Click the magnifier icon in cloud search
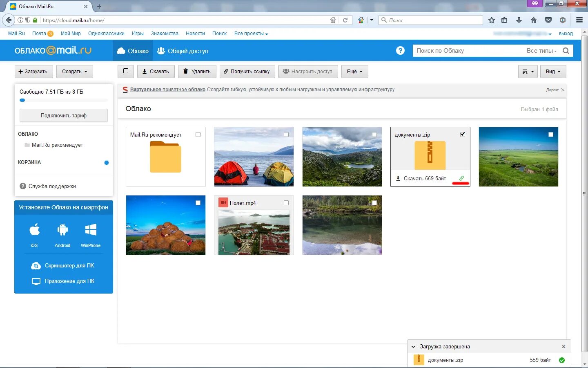 click(566, 51)
